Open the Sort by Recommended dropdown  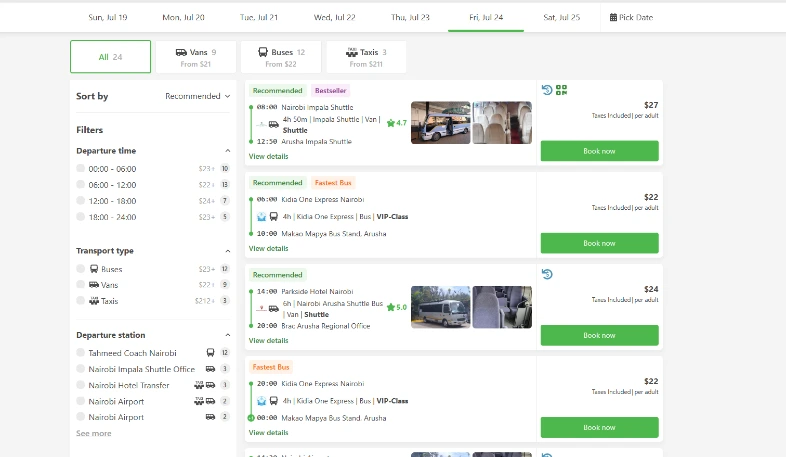click(197, 96)
